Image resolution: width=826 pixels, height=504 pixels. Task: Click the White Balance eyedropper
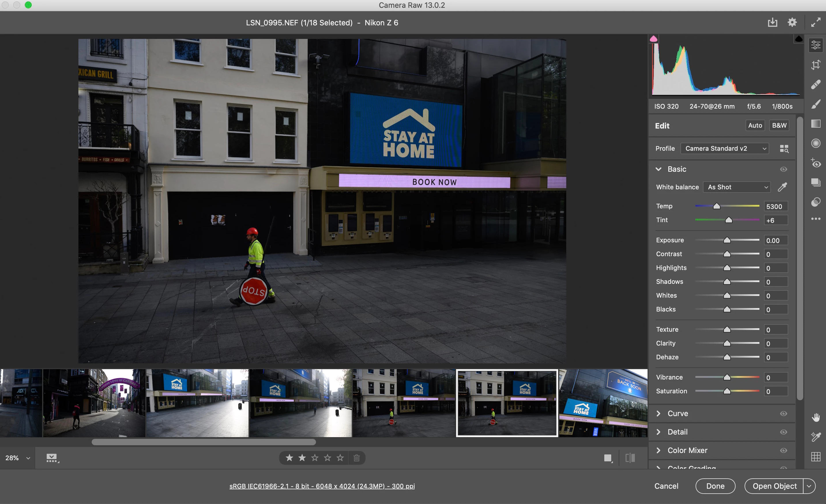[x=782, y=187]
